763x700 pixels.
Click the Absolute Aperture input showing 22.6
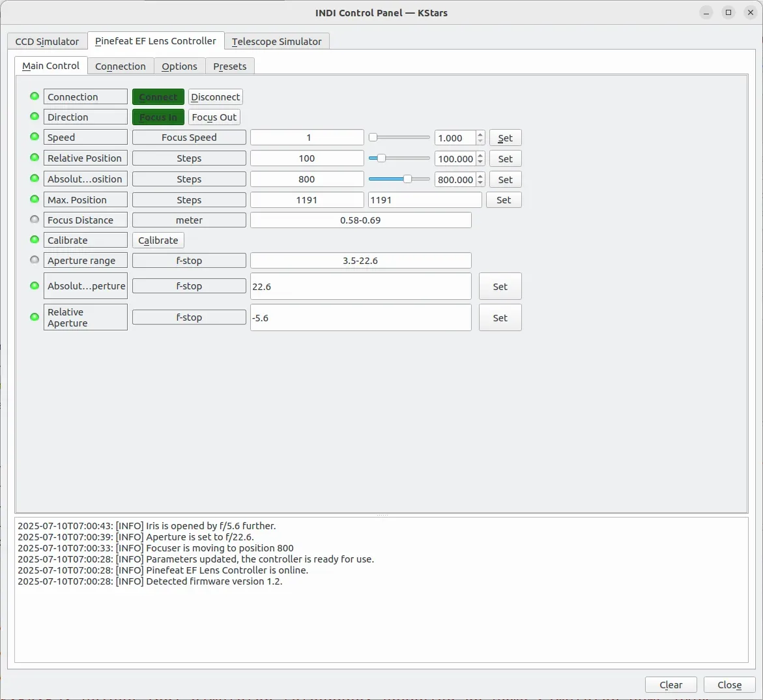[x=360, y=286]
